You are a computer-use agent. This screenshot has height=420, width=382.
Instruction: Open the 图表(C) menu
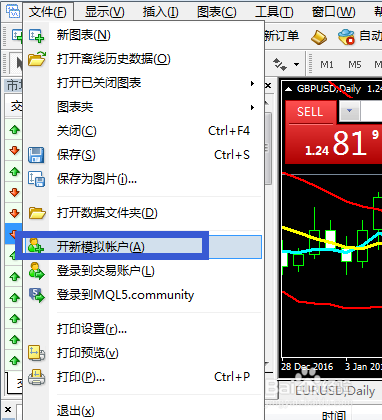click(217, 12)
